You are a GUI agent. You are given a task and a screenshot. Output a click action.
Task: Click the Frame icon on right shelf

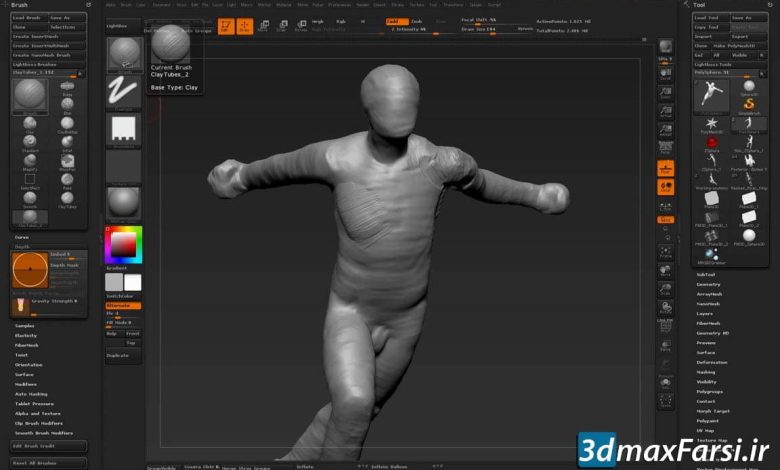coord(666,252)
